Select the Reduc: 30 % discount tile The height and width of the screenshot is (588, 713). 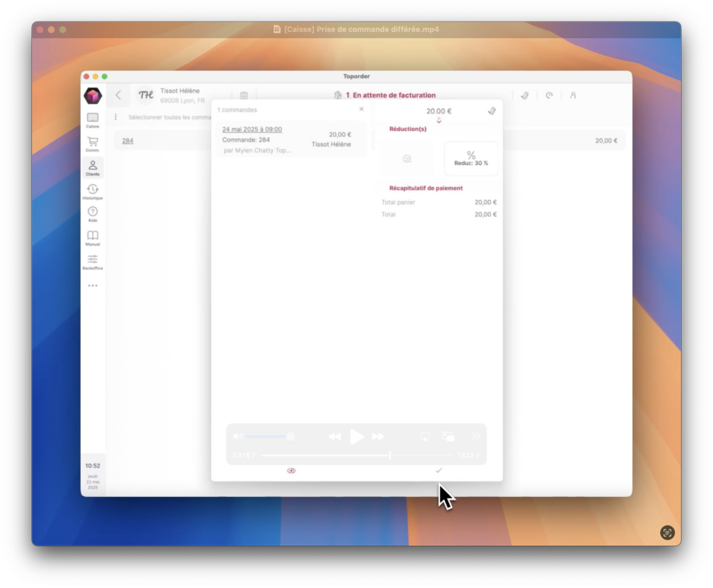pyautogui.click(x=471, y=159)
